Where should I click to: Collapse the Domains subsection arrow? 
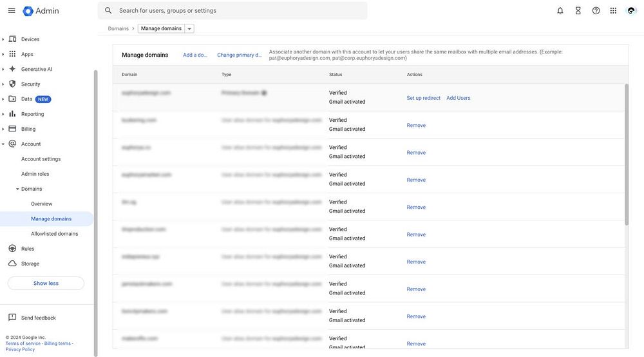click(x=17, y=189)
